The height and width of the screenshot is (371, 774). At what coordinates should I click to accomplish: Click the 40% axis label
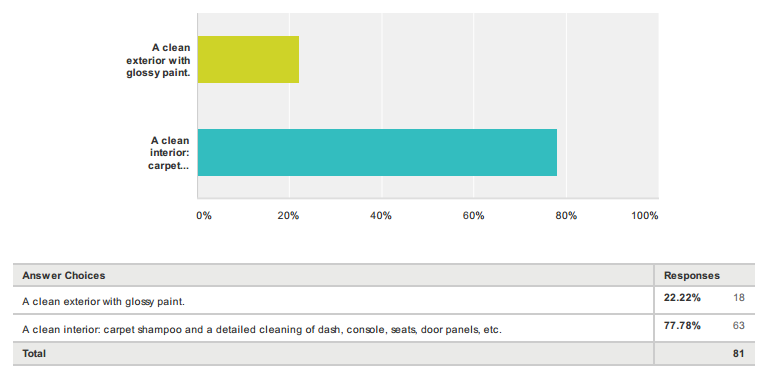coord(381,216)
